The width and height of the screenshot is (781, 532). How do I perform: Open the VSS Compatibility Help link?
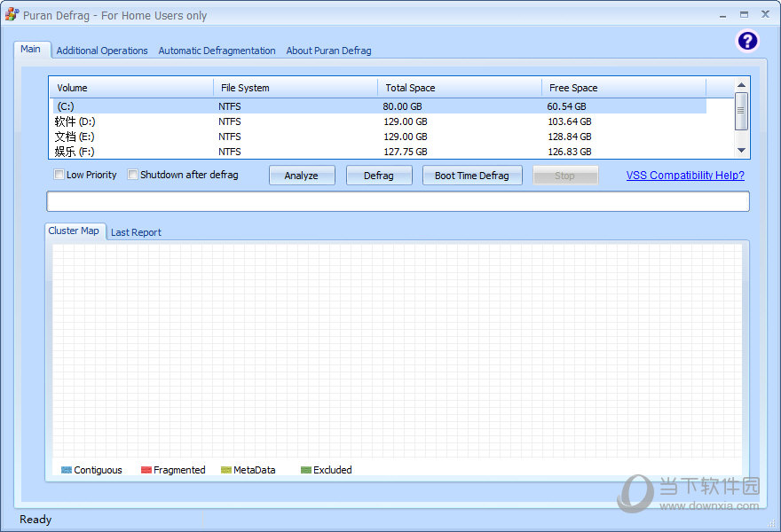(x=685, y=176)
